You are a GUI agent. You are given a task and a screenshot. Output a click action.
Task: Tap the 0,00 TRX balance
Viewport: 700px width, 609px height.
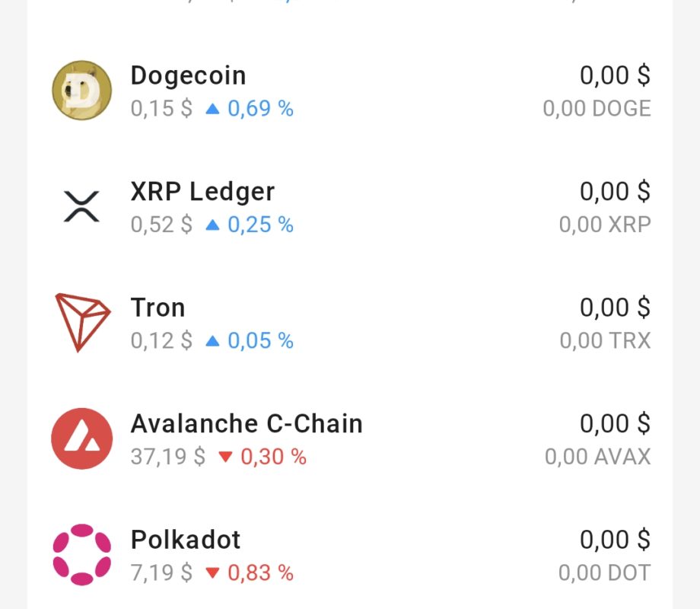(606, 340)
